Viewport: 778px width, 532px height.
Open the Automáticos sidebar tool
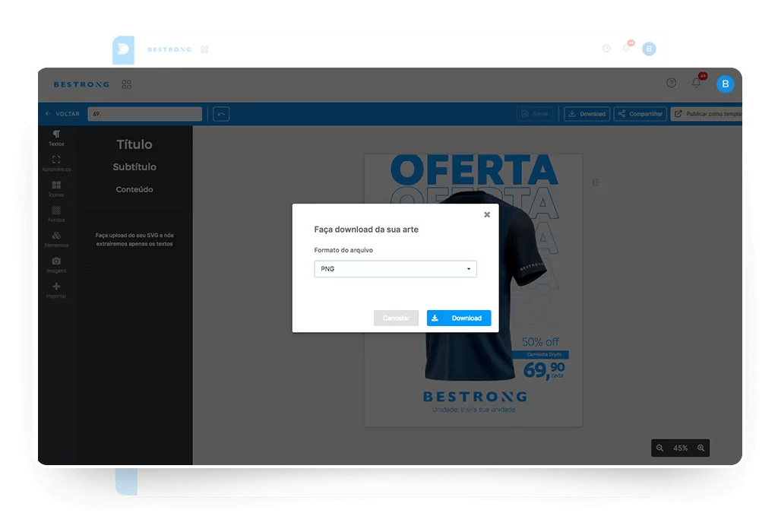[56, 163]
